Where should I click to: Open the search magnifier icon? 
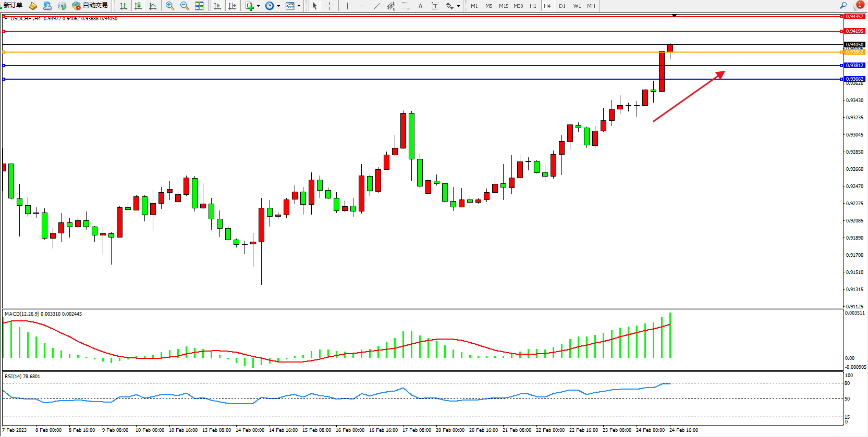click(x=843, y=5)
